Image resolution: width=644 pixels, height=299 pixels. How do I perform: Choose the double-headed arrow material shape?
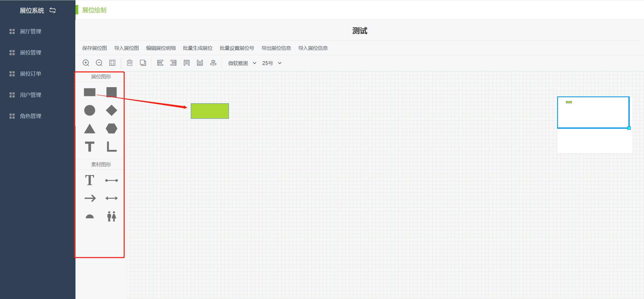click(x=111, y=198)
